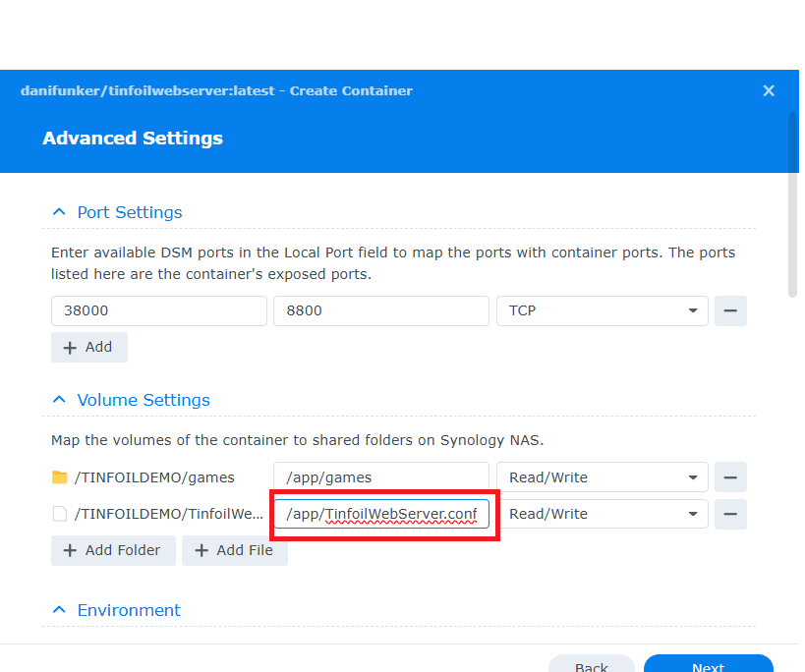Click the dialog's vertical scrollbar
Image resolution: width=805 pixels, height=672 pixels.
[x=792, y=206]
